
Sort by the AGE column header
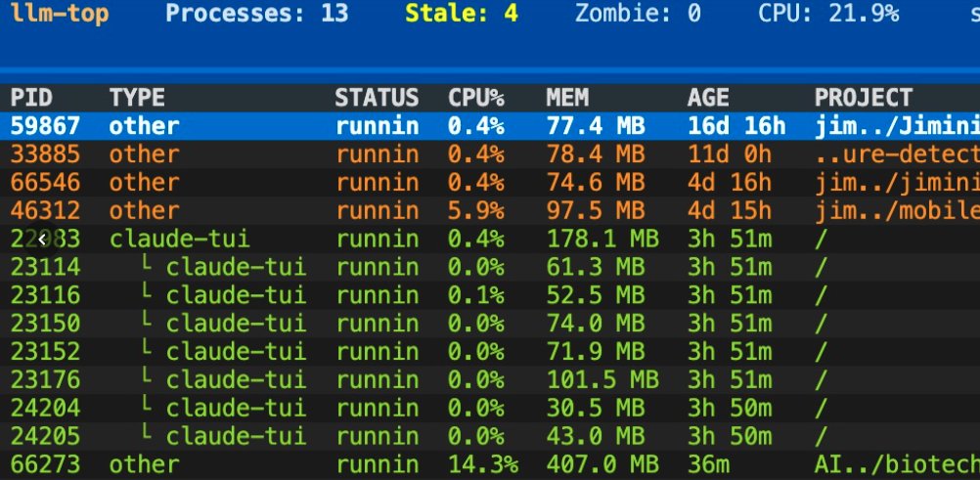coord(708,98)
